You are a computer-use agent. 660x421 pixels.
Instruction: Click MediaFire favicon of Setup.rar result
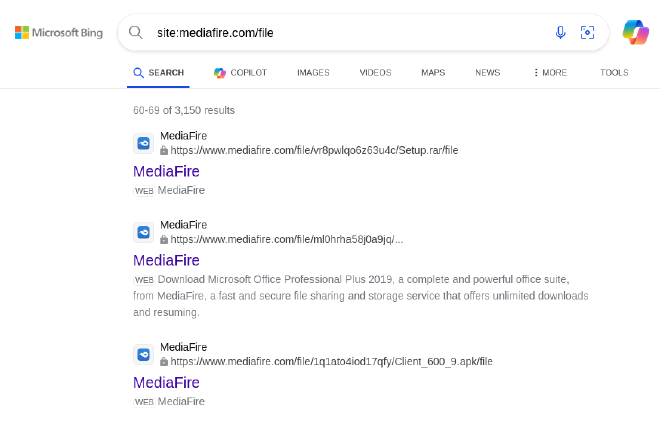(144, 143)
